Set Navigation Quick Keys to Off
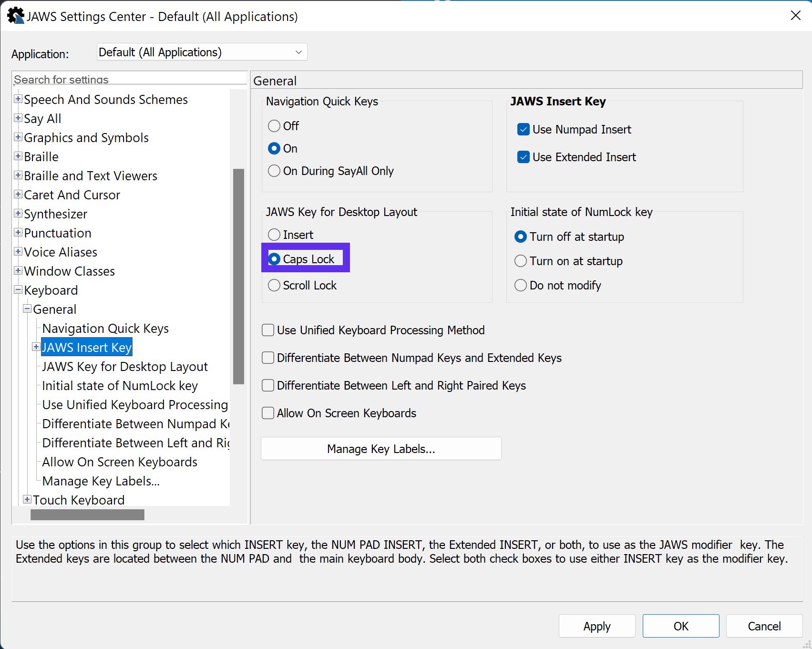 pos(274,126)
